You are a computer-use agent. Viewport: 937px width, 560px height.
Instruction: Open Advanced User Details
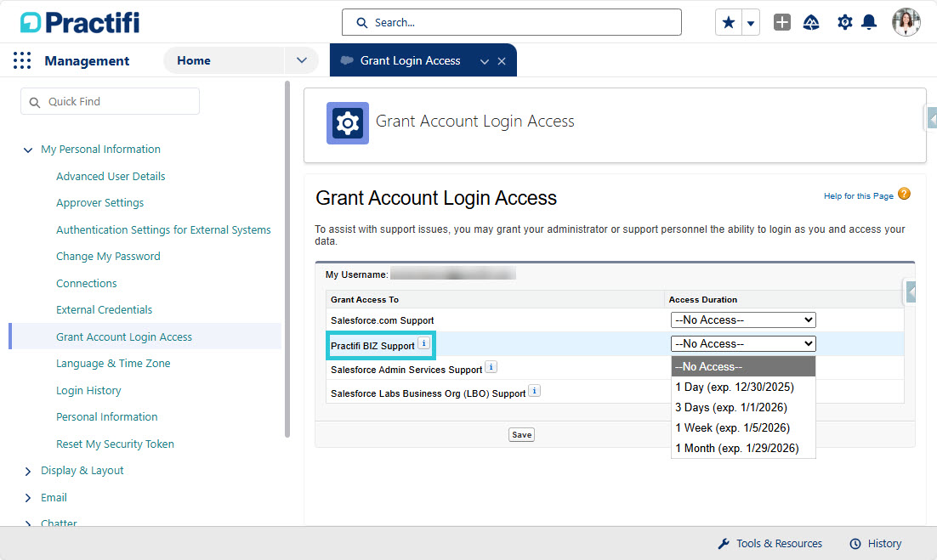[111, 176]
